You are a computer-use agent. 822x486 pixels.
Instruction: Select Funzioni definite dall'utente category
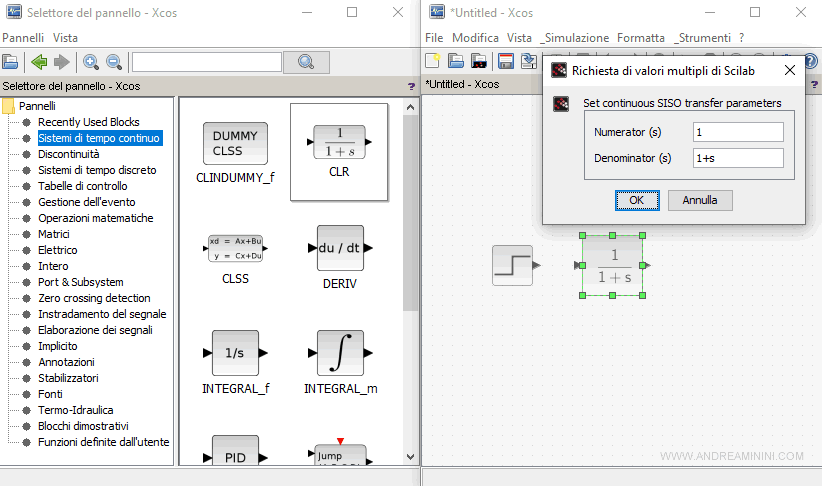104,442
